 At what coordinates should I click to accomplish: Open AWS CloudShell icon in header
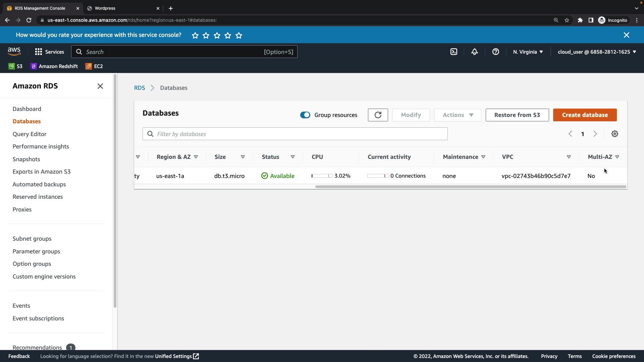(x=453, y=52)
